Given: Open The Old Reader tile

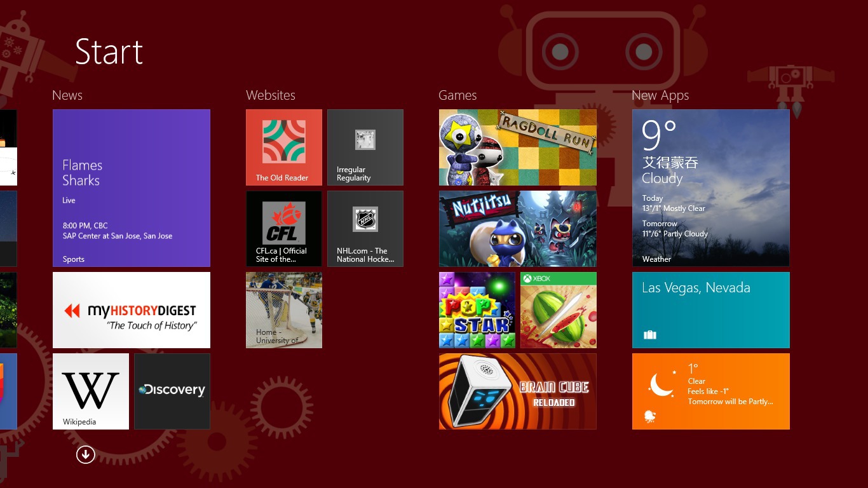Looking at the screenshot, I should [x=284, y=147].
